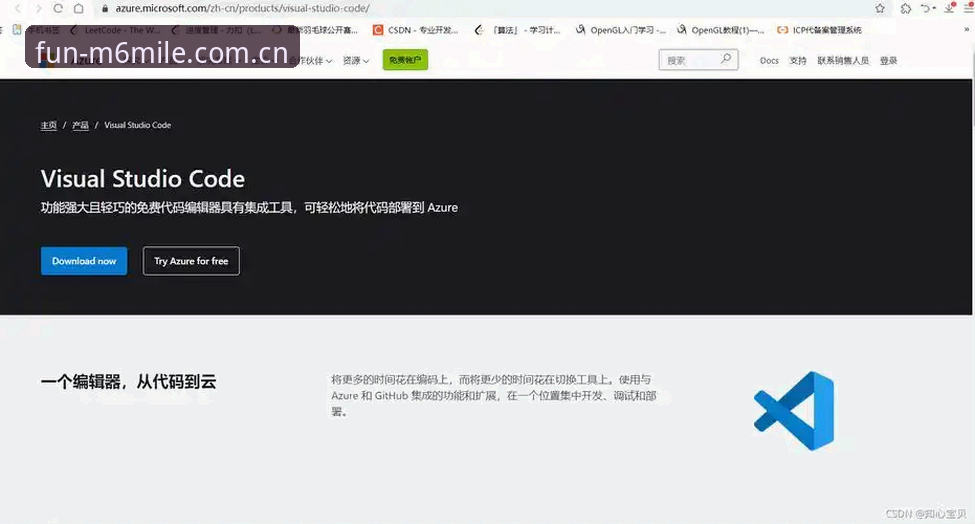Click the Visual Studio Code page title
This screenshot has width=975, height=524.
click(x=143, y=179)
